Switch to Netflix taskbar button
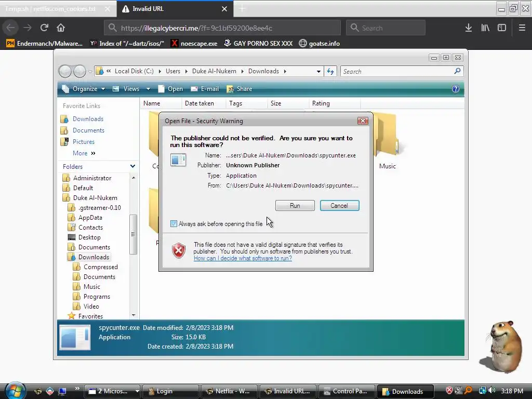Screen dimensions: 532x399 pos(229,391)
